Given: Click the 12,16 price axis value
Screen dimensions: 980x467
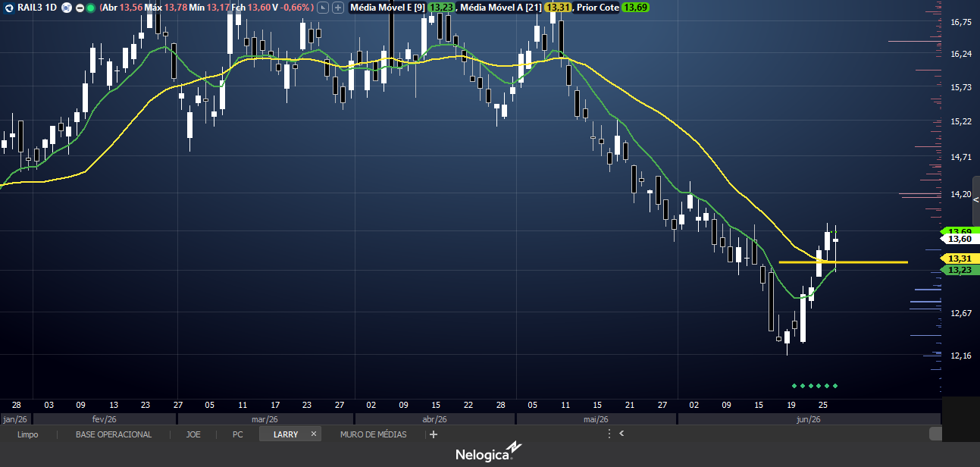Looking at the screenshot, I should [x=960, y=355].
